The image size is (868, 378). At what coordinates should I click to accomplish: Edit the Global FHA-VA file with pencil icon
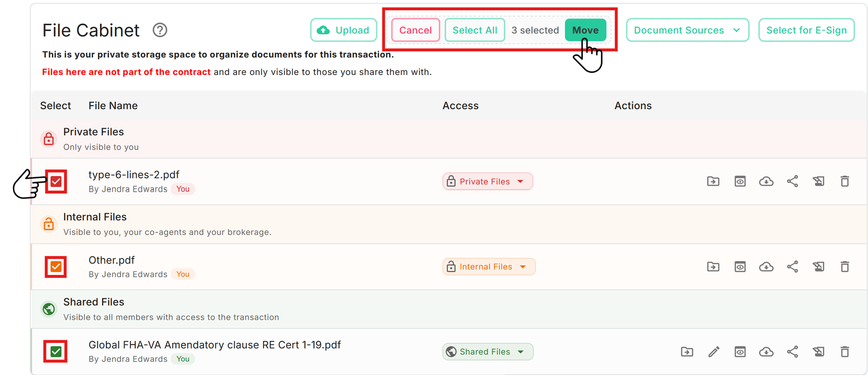coord(714,352)
